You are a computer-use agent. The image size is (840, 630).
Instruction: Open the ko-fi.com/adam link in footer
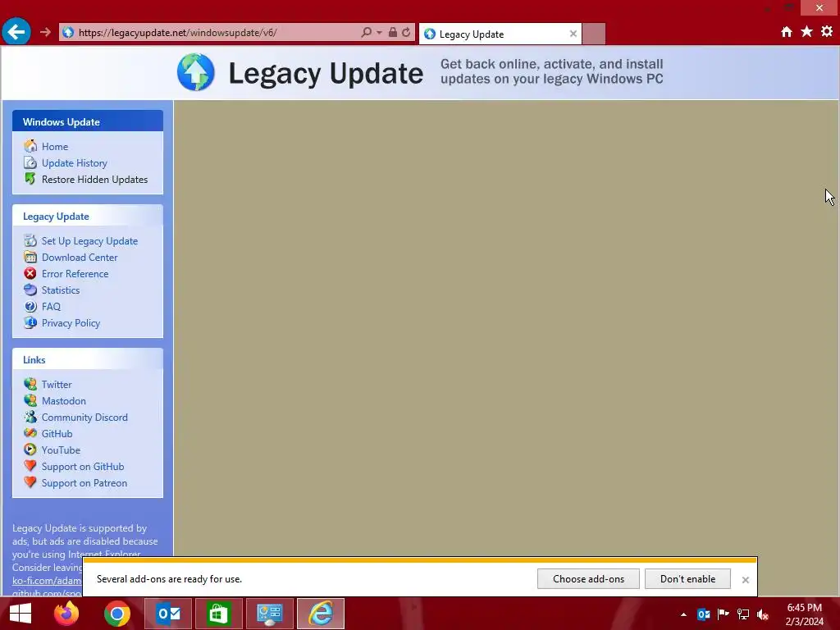(47, 581)
